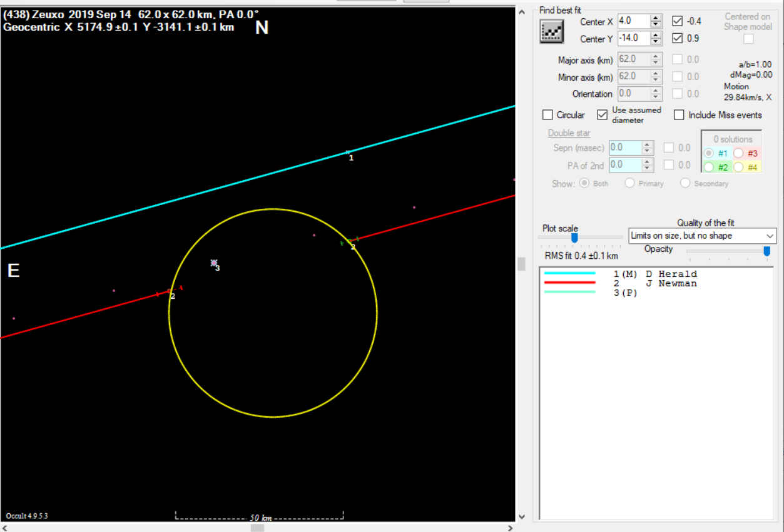Image resolution: width=784 pixels, height=532 pixels.
Task: Enable the Circular checkbox
Action: click(547, 115)
